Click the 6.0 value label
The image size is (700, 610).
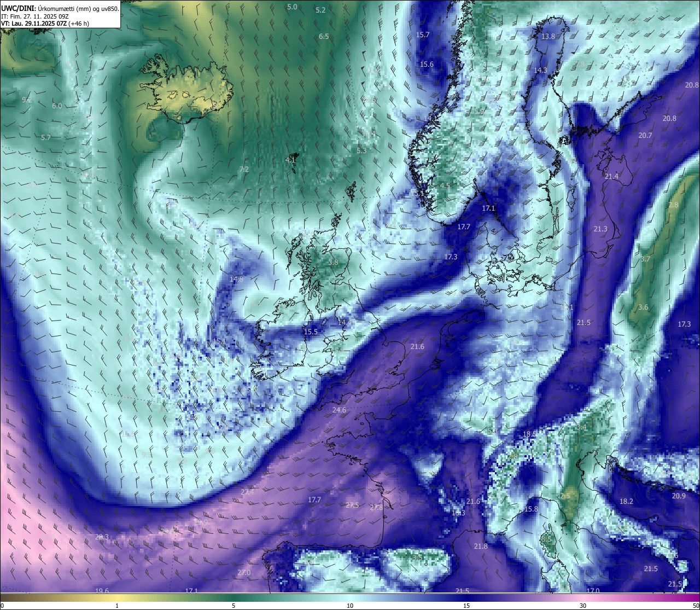(57, 106)
